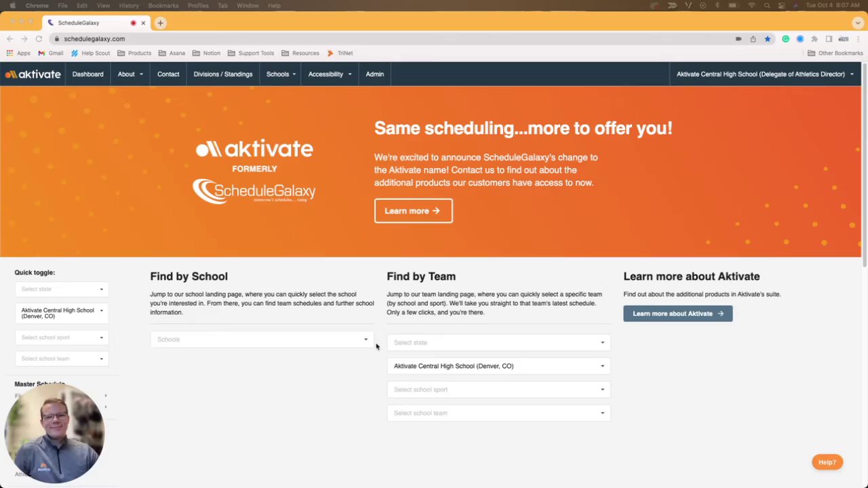
Task: Open the Admin navbar item
Action: tap(375, 74)
